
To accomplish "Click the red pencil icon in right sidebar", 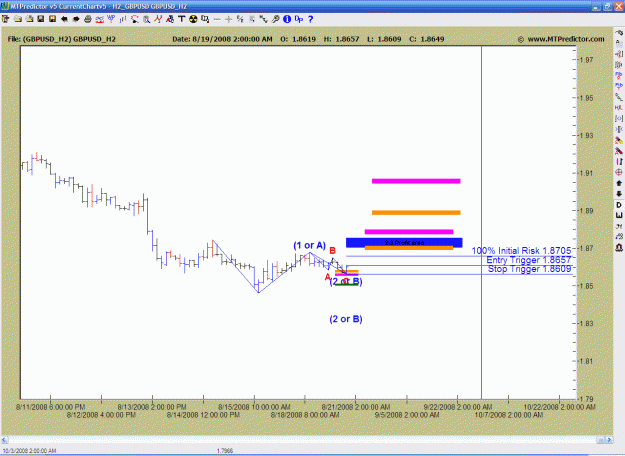I will (619, 151).
